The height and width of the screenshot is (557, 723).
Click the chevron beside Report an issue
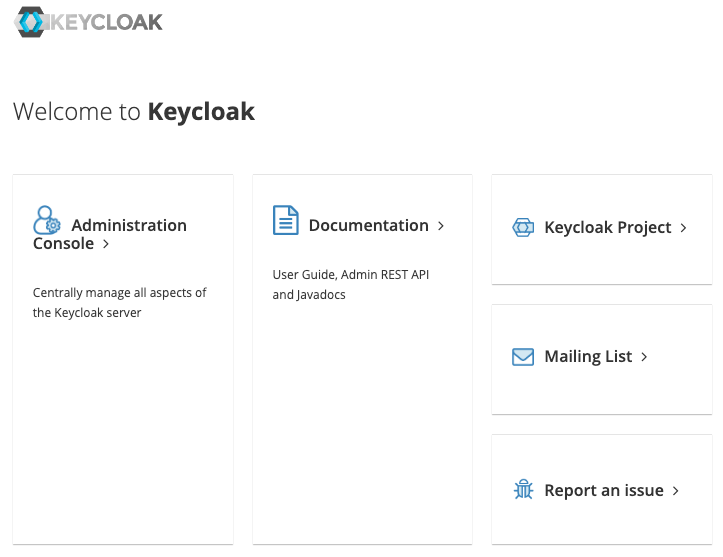tap(676, 491)
